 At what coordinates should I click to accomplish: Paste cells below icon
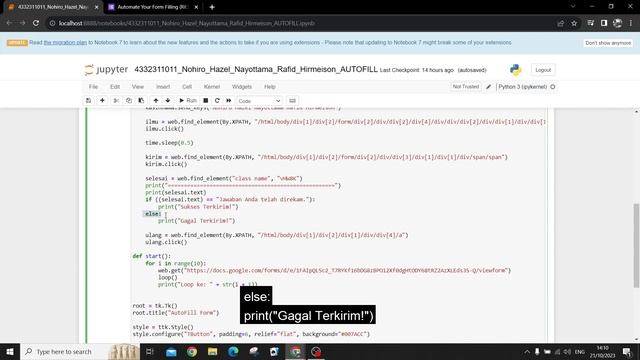141,100
